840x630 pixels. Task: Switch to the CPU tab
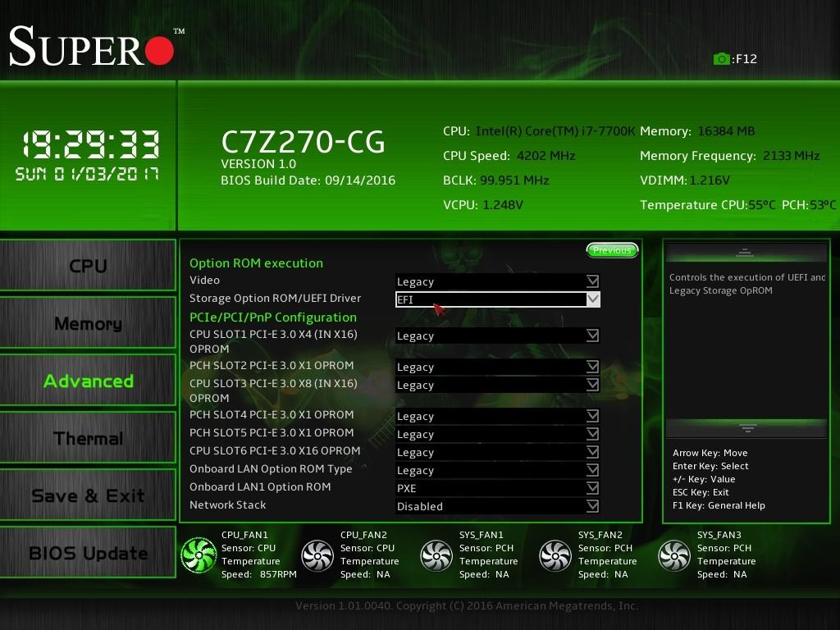click(88, 267)
